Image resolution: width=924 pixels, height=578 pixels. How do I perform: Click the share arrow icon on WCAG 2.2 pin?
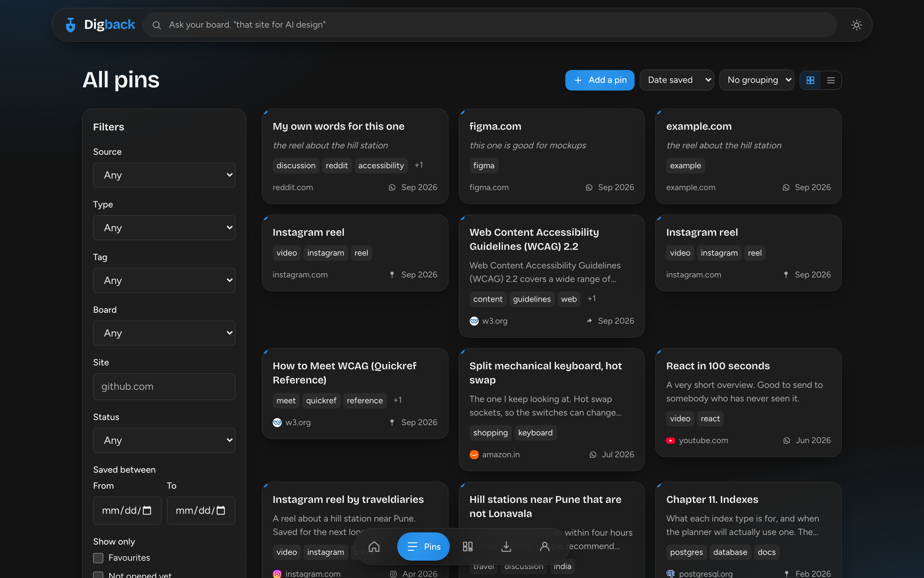[589, 321]
